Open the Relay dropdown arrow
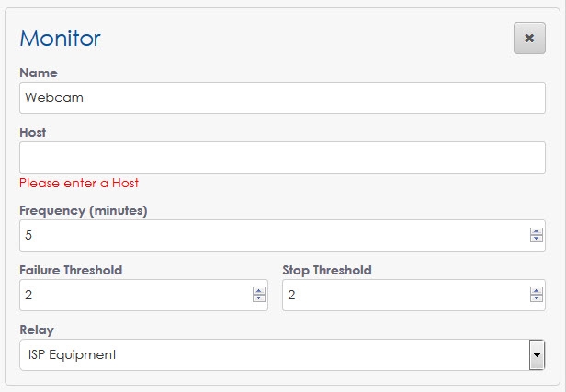This screenshot has width=566, height=392. [537, 354]
